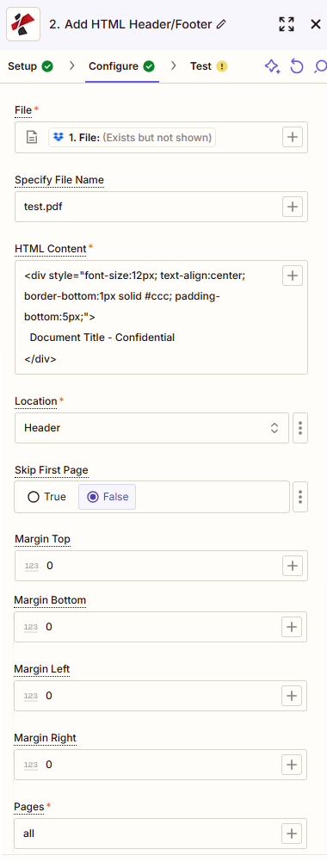Screen dimensions: 327x868
Task: Open the Location dropdown showing Header
Action: (x=151, y=428)
